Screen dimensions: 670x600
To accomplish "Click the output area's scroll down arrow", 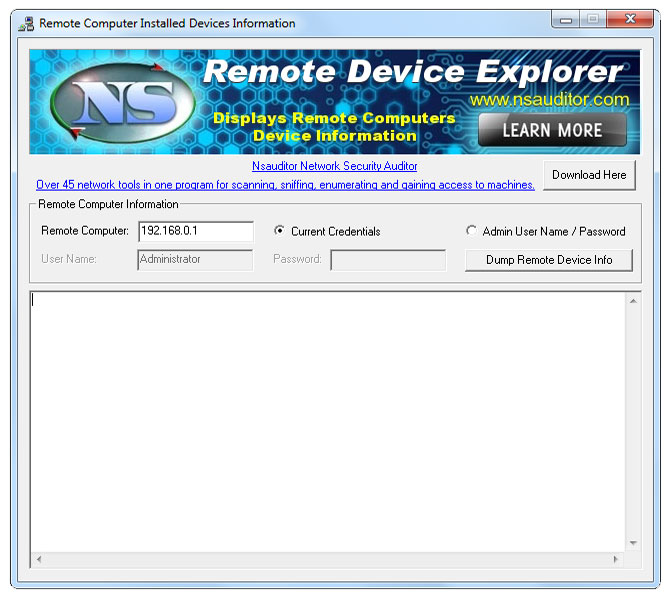I will pos(633,543).
